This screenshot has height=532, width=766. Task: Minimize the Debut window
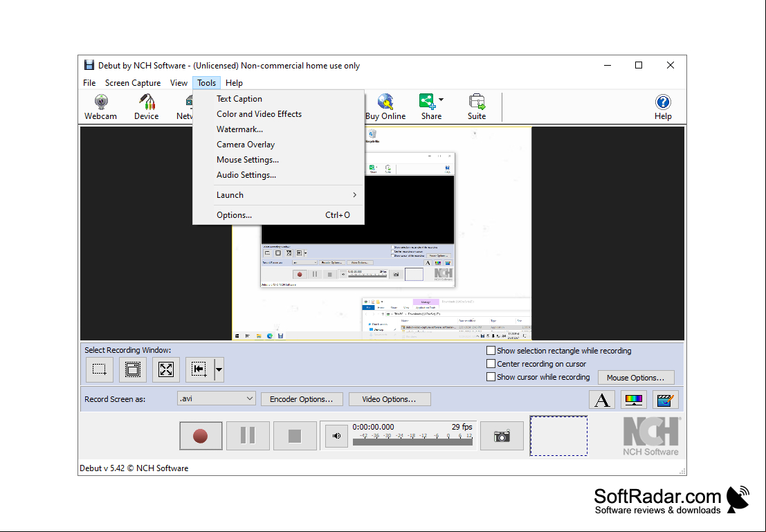click(x=608, y=65)
